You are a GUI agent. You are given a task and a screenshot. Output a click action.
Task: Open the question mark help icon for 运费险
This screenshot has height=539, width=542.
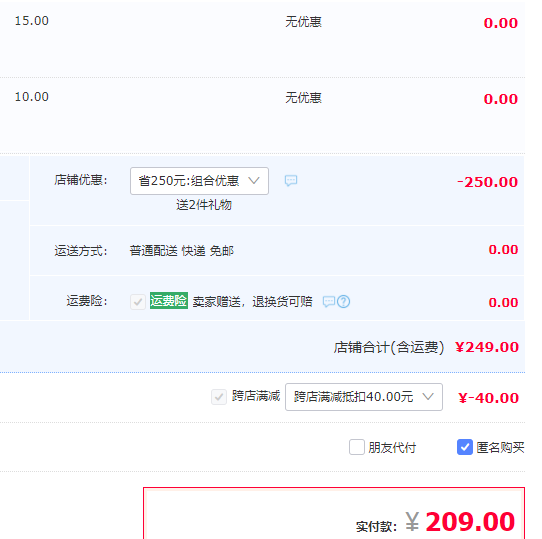click(344, 301)
